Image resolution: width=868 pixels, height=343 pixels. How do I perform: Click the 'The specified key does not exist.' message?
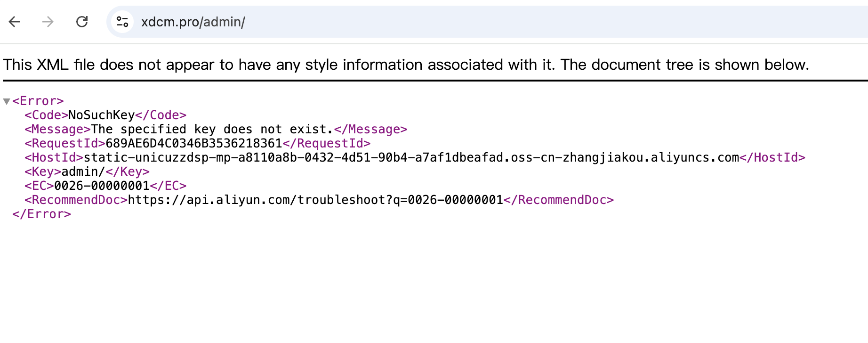212,130
